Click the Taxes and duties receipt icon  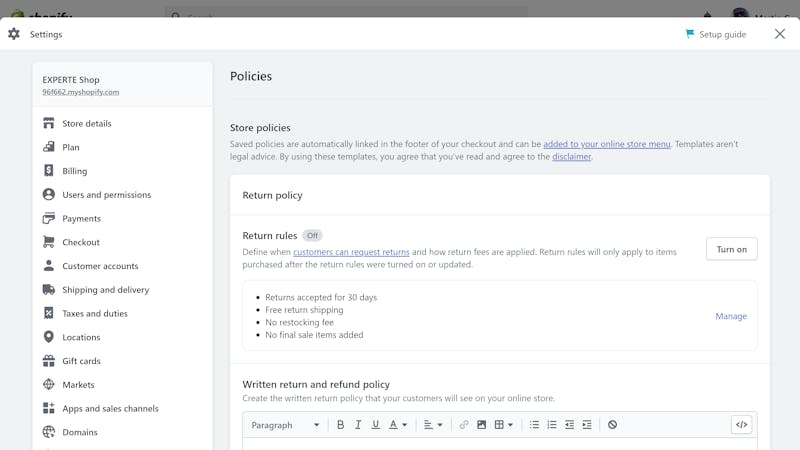pyautogui.click(x=48, y=313)
